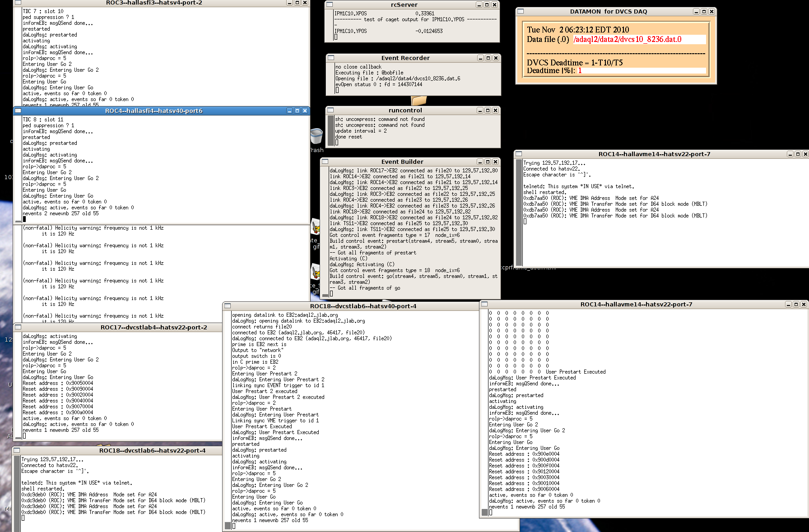This screenshot has height=532, width=809.
Task: Click the scrollbar of the Helicity warning terminal
Action: click(x=18, y=273)
